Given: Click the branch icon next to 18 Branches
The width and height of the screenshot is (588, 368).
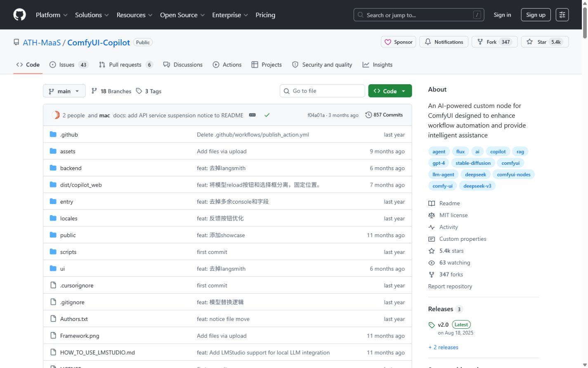Looking at the screenshot, I should (94, 91).
